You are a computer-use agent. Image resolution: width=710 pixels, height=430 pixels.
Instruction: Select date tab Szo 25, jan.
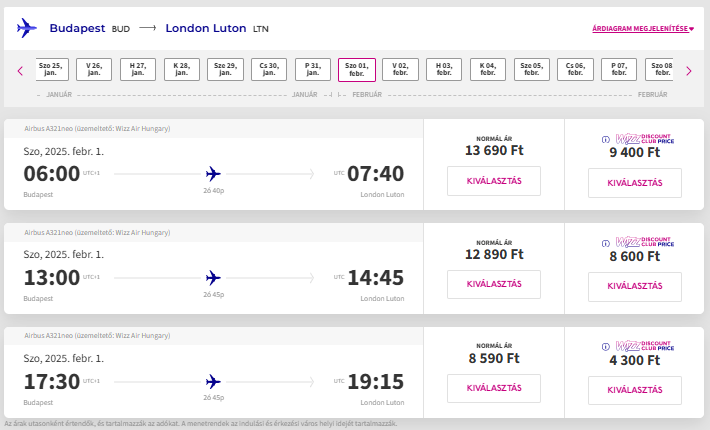click(x=53, y=70)
